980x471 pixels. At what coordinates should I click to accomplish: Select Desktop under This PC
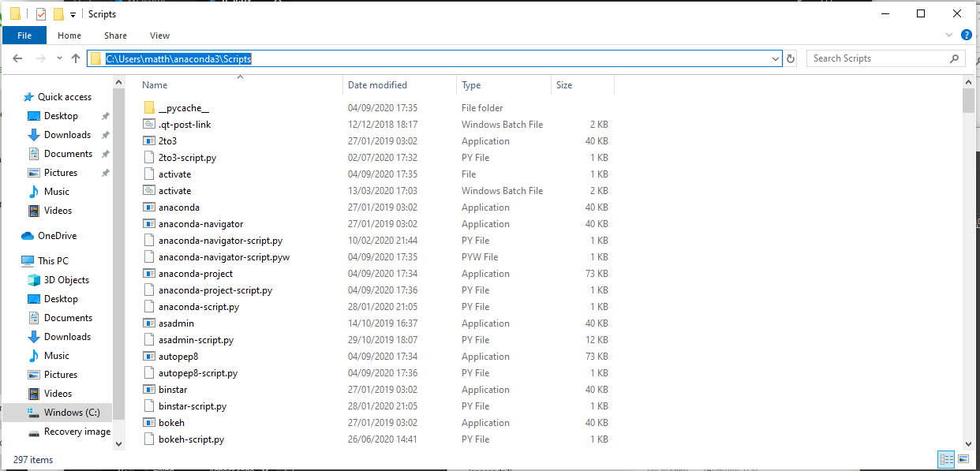coord(61,299)
